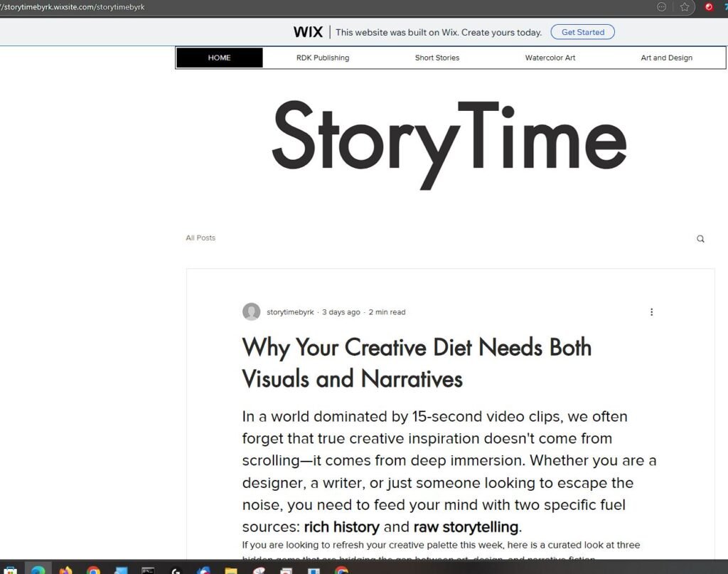
Task: Launch Firefox from the taskbar
Action: (65, 570)
